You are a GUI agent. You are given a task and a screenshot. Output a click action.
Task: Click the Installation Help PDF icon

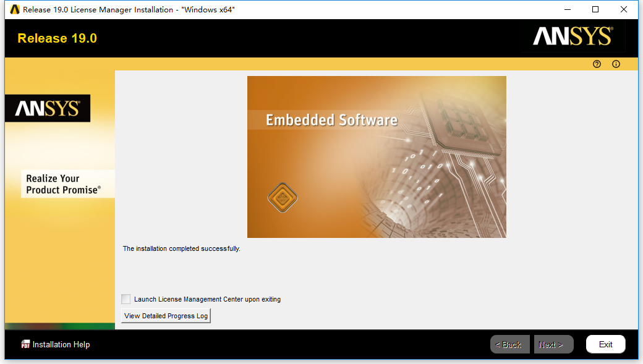pyautogui.click(x=25, y=344)
